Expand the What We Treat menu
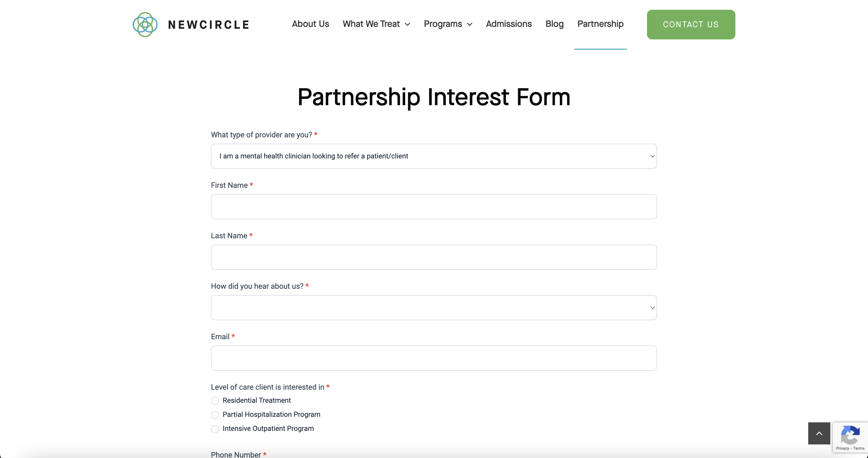This screenshot has height=458, width=868. [x=371, y=24]
